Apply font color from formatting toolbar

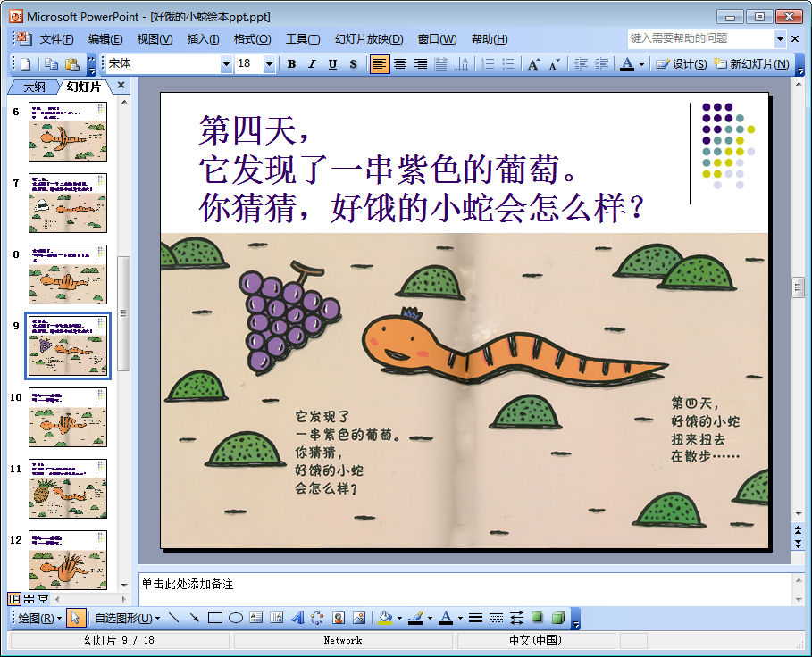[x=627, y=64]
